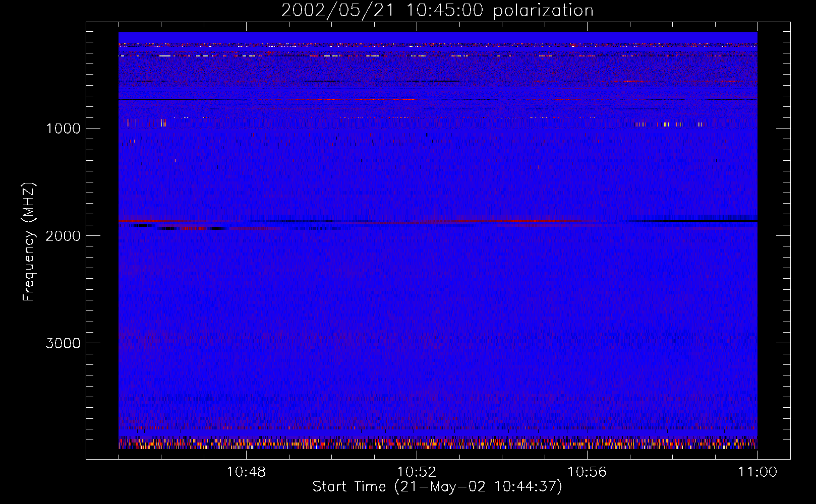Click the plot title '2002/05/21 10:45:00 polarization'
This screenshot has width=816, height=504.
tap(437, 11)
